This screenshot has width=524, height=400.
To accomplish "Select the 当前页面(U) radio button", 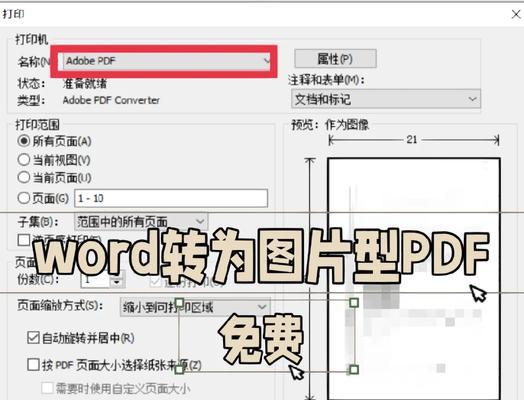I will [x=24, y=177].
